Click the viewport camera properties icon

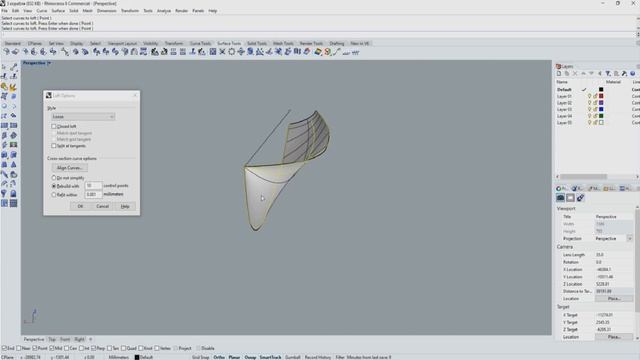click(560, 198)
